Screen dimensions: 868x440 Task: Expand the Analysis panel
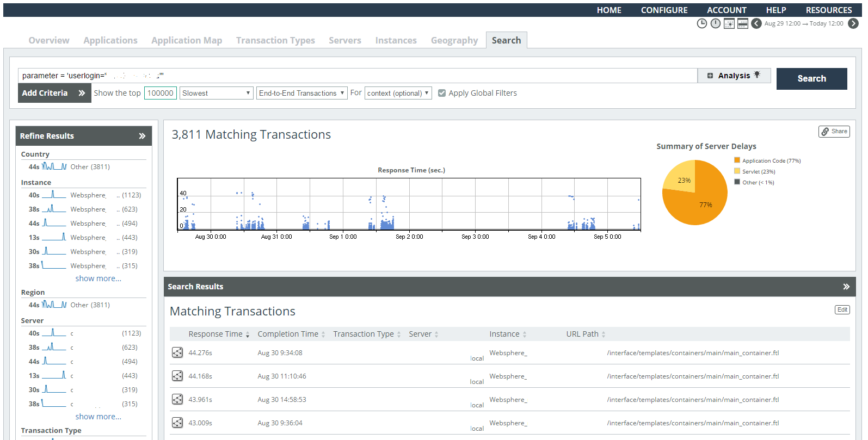(x=734, y=76)
